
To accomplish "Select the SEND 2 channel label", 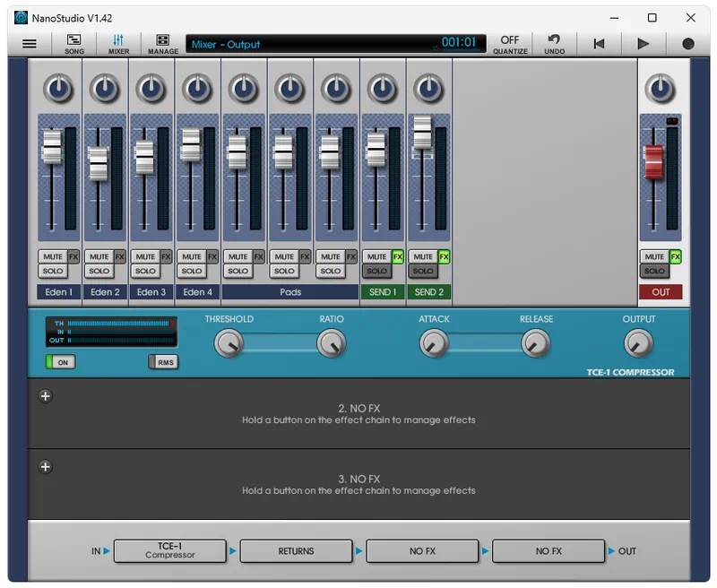I will pyautogui.click(x=429, y=291).
